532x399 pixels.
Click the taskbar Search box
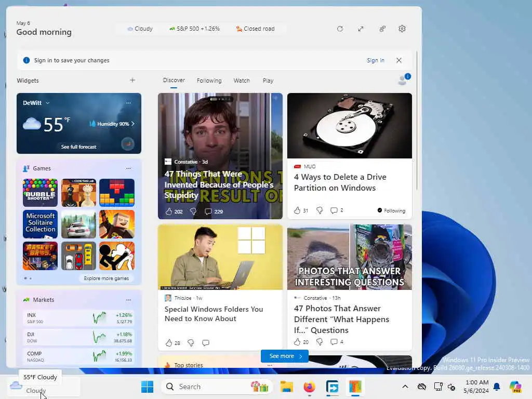[x=217, y=387]
